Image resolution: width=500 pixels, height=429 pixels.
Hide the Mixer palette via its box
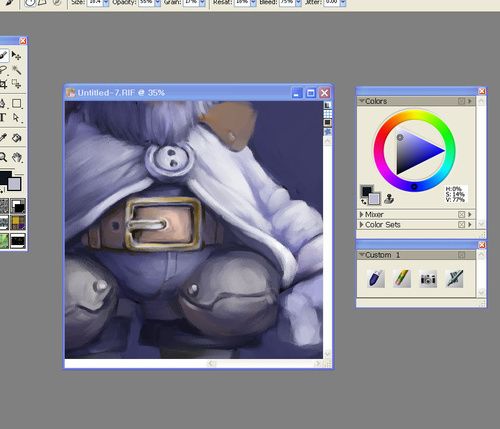tap(461, 214)
